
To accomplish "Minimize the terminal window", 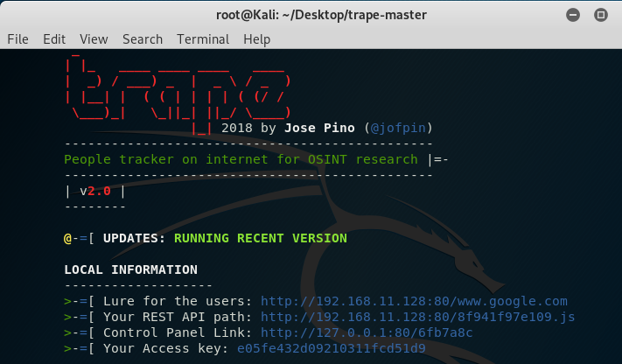I will click(x=573, y=15).
